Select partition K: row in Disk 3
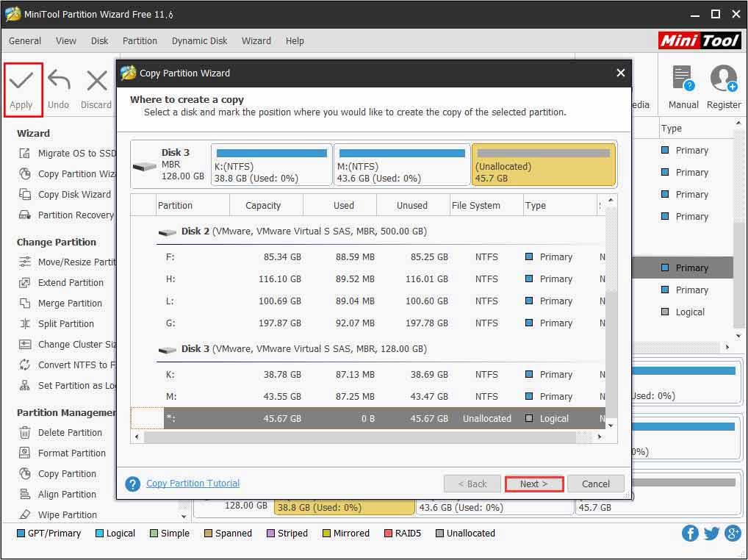Viewport: 748px width, 560px height. [x=368, y=375]
